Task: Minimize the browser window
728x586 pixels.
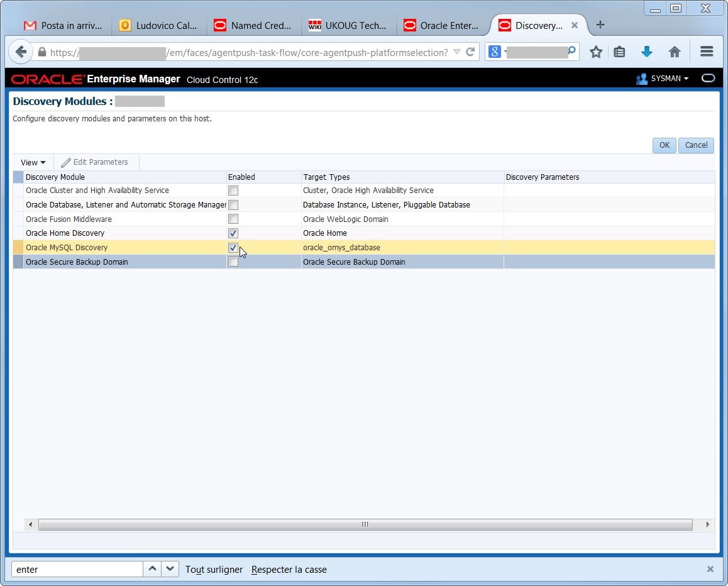Action: (655, 8)
